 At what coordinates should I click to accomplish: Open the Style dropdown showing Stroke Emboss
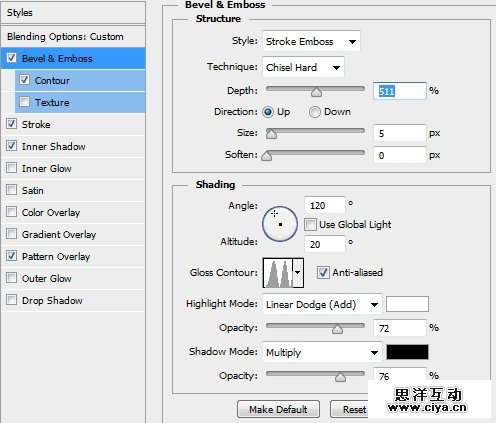tap(311, 41)
